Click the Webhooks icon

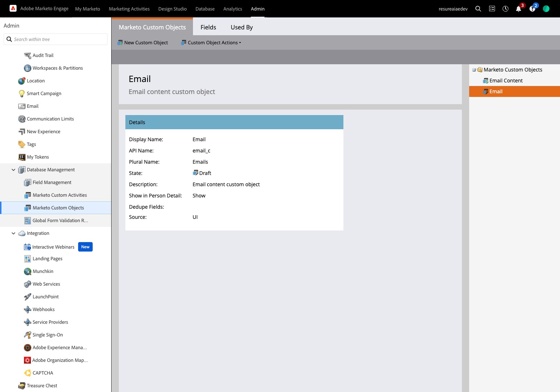pos(28,310)
